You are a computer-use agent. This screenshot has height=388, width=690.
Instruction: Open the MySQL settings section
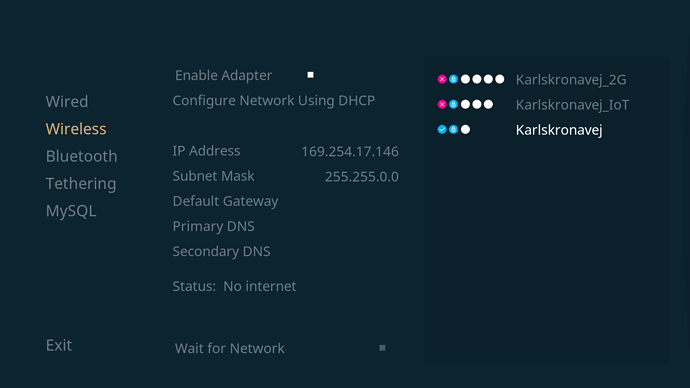71,211
